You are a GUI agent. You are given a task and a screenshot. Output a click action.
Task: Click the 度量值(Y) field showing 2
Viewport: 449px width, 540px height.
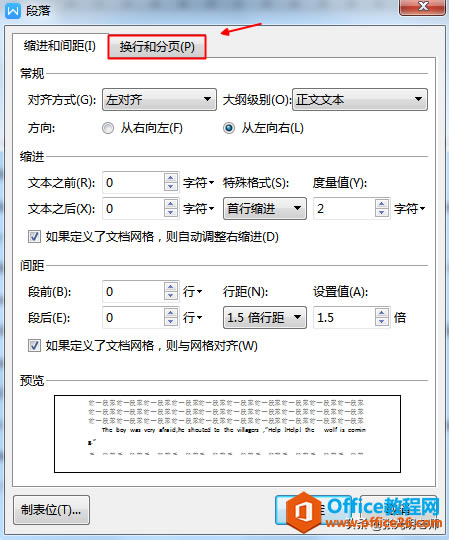pos(344,209)
